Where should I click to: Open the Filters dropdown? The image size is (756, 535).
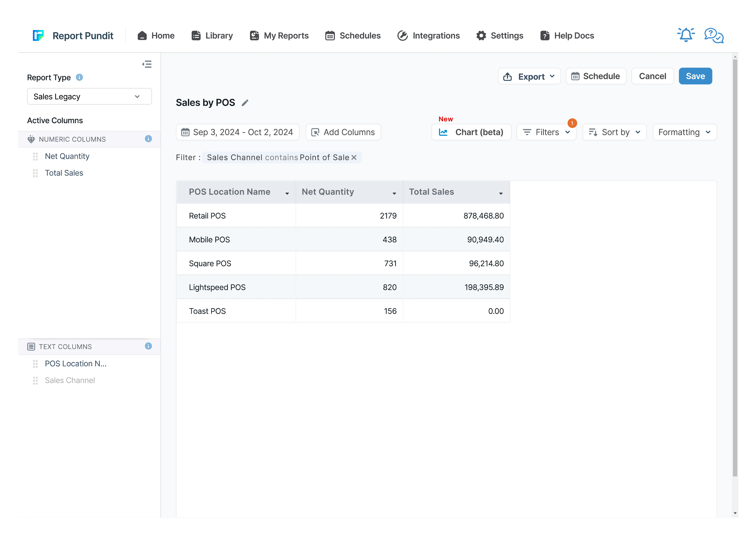pyautogui.click(x=546, y=132)
